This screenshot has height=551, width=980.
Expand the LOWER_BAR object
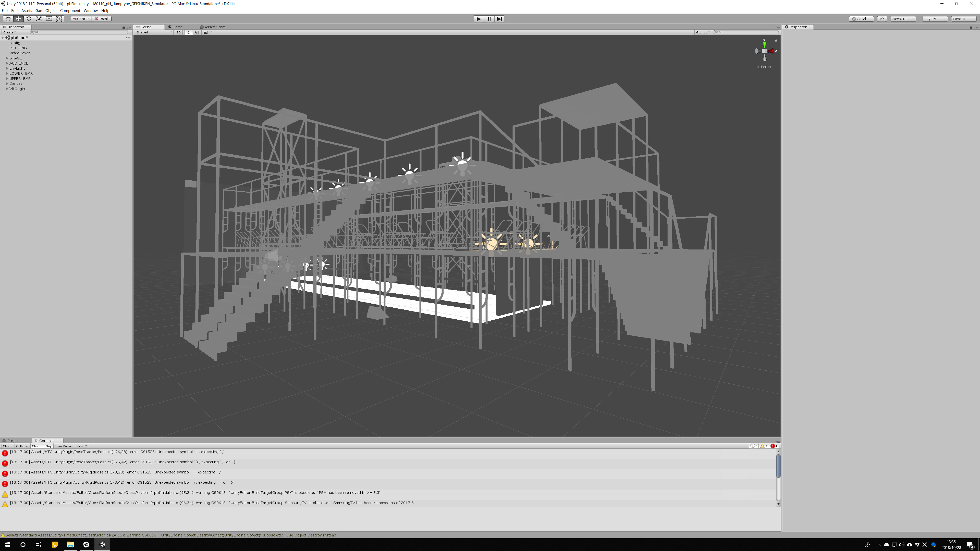(7, 73)
